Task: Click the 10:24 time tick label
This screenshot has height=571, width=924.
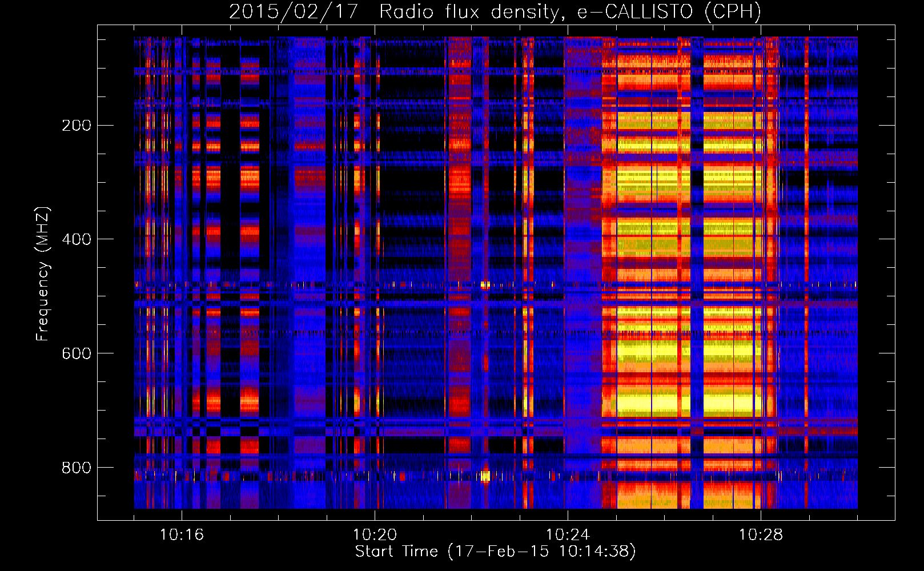Action: [568, 535]
